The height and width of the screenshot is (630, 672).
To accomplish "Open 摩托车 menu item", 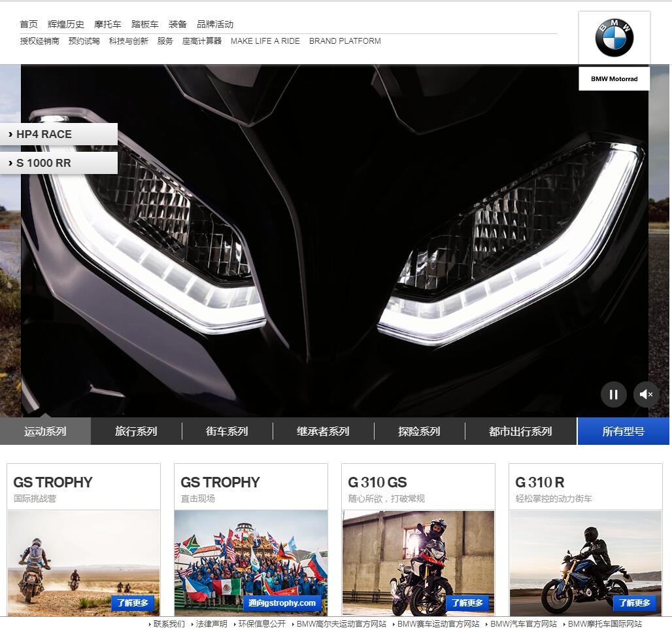I will 108,24.
